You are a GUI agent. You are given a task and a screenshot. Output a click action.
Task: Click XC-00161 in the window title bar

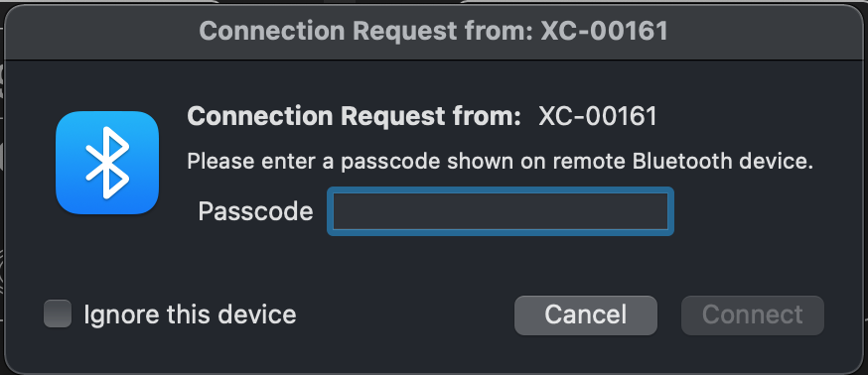[x=604, y=31]
